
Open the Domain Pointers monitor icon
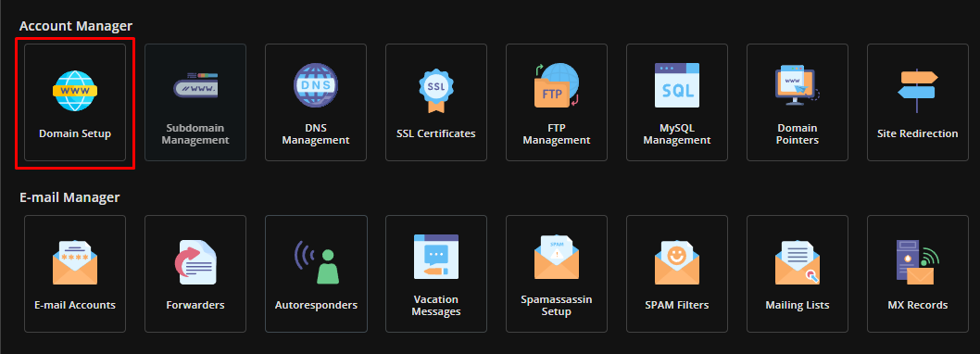(x=797, y=86)
